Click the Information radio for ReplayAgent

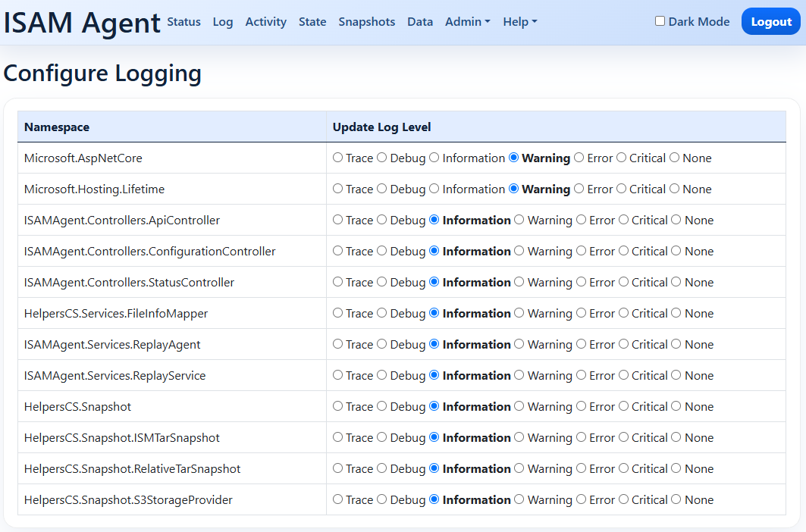(x=434, y=344)
